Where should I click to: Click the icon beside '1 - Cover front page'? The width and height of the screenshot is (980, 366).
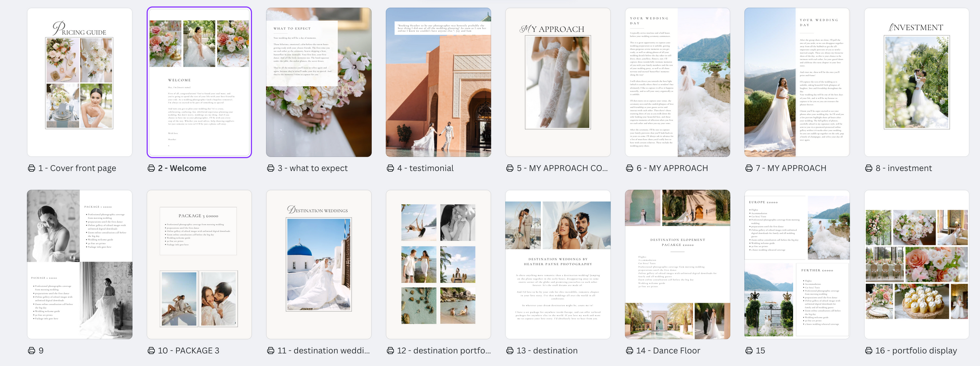click(x=32, y=168)
